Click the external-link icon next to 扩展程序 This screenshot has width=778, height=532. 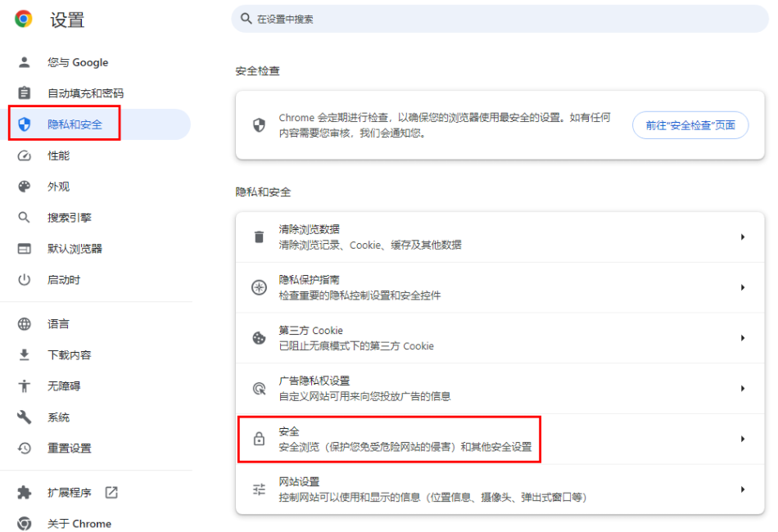111,493
